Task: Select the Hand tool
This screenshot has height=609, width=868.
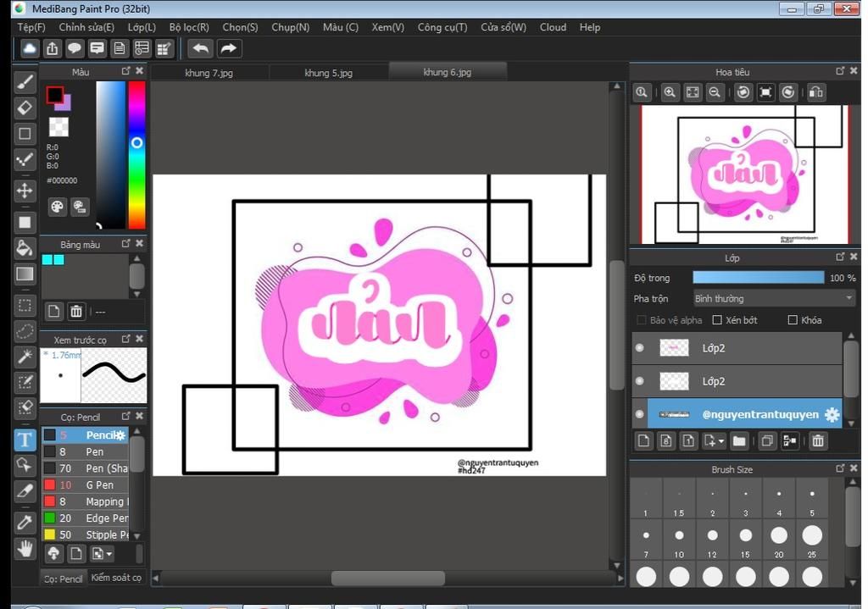Action: [x=25, y=549]
